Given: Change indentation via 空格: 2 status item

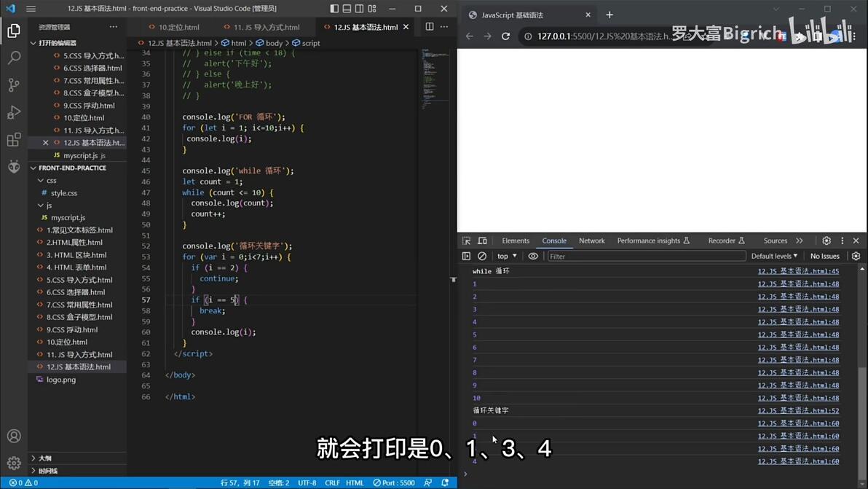Looking at the screenshot, I should click(278, 483).
